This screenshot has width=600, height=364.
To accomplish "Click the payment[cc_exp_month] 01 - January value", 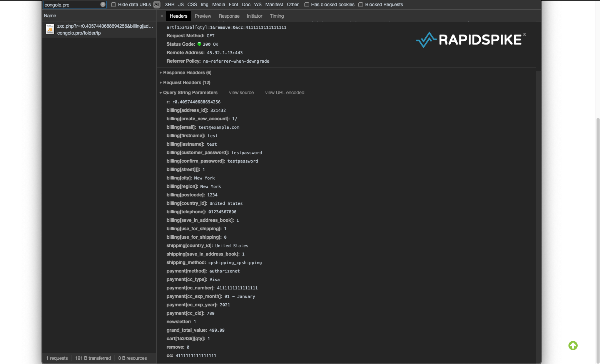I will [240, 296].
